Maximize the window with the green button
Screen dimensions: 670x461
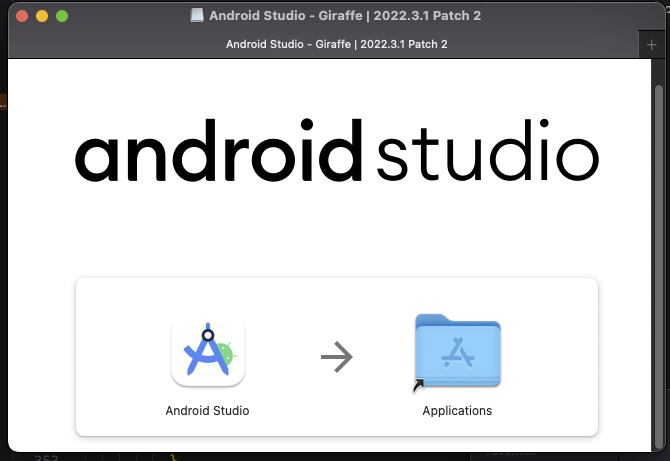[x=62, y=16]
